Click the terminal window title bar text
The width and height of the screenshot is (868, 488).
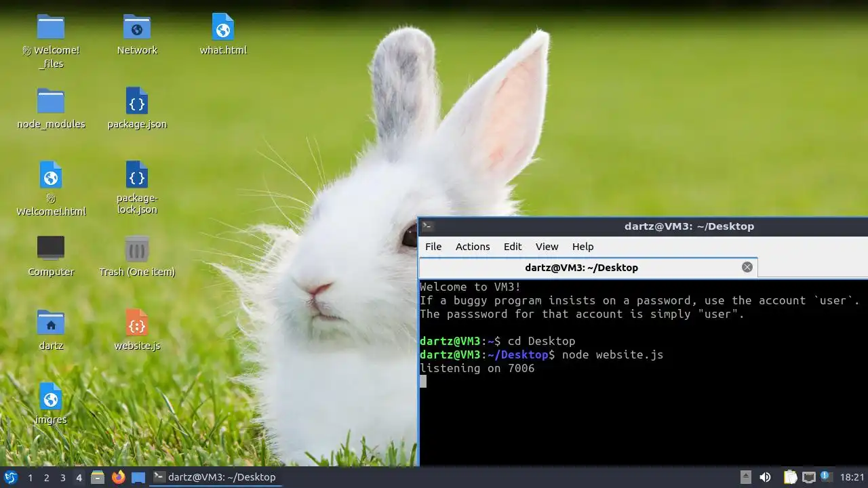pyautogui.click(x=690, y=226)
